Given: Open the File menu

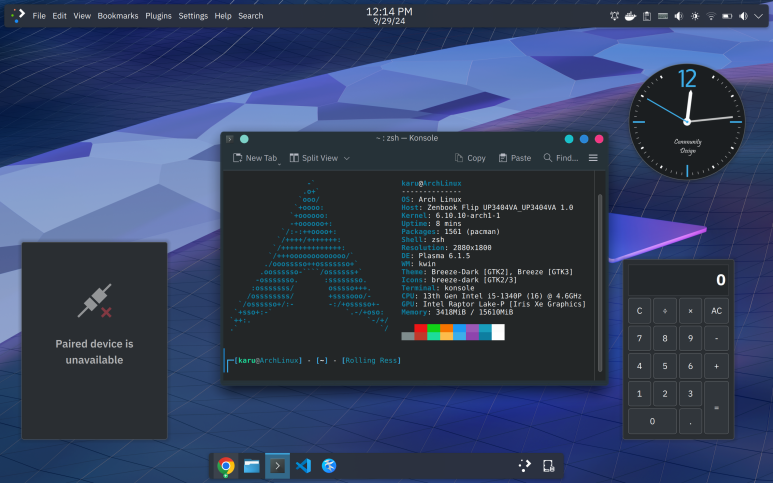Looking at the screenshot, I should [39, 16].
